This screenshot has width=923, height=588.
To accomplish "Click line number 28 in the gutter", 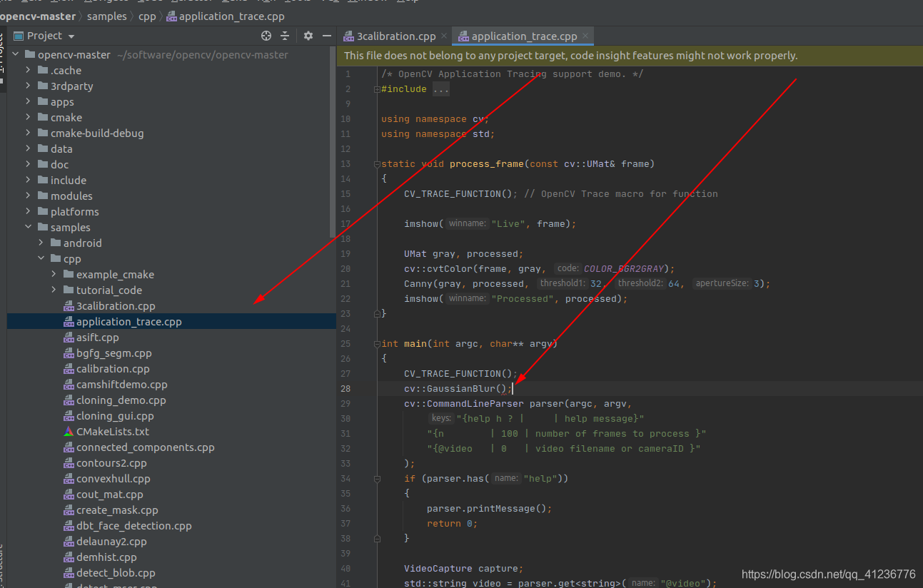I will [x=346, y=389].
